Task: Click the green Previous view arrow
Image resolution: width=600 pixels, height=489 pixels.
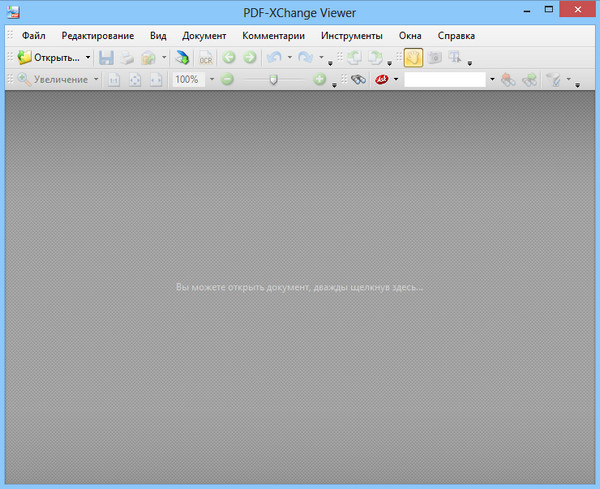Action: pyautogui.click(x=229, y=57)
